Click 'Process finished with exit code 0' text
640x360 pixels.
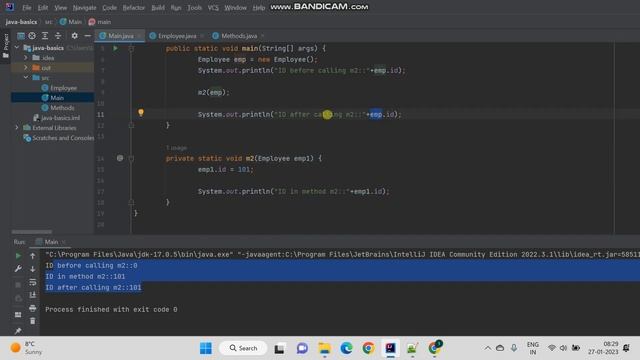[111, 309]
